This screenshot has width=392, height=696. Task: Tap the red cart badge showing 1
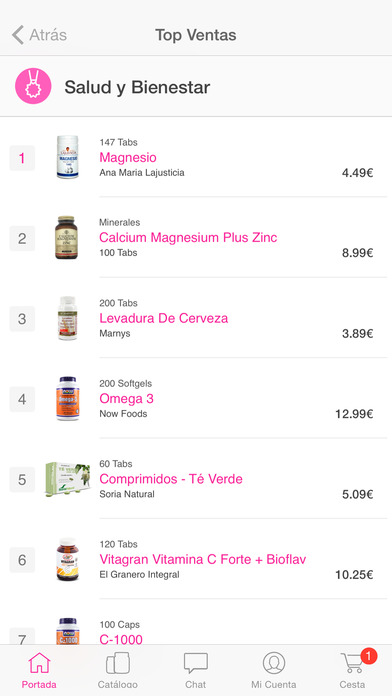click(x=368, y=656)
